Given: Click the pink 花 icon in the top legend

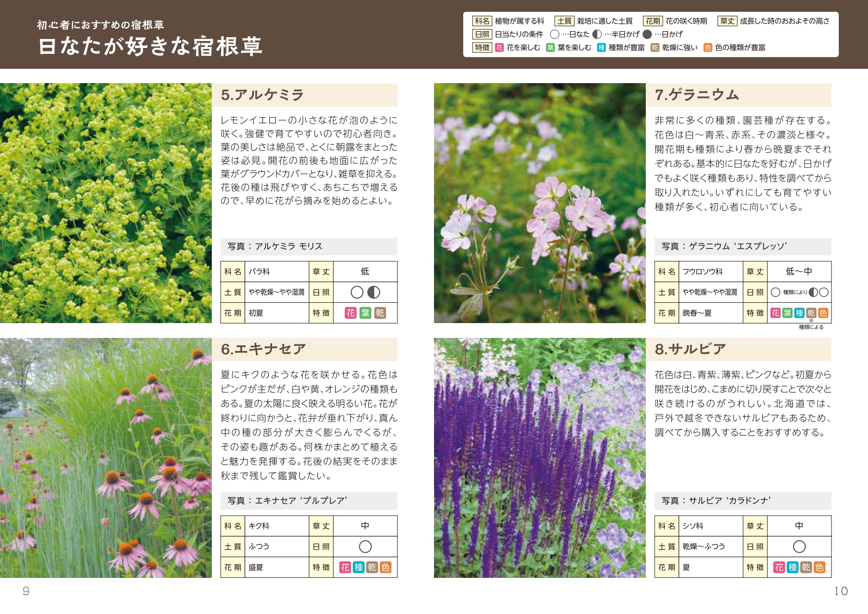Looking at the screenshot, I should (x=499, y=47).
